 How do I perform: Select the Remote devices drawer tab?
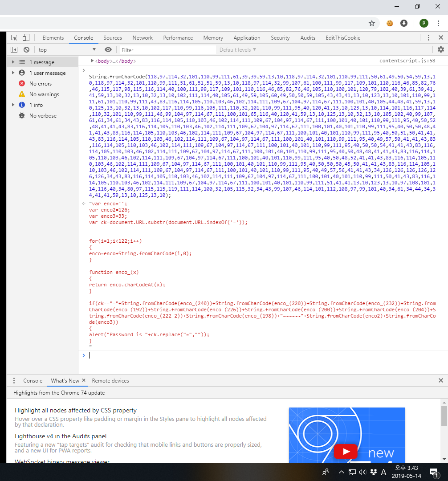point(110,381)
